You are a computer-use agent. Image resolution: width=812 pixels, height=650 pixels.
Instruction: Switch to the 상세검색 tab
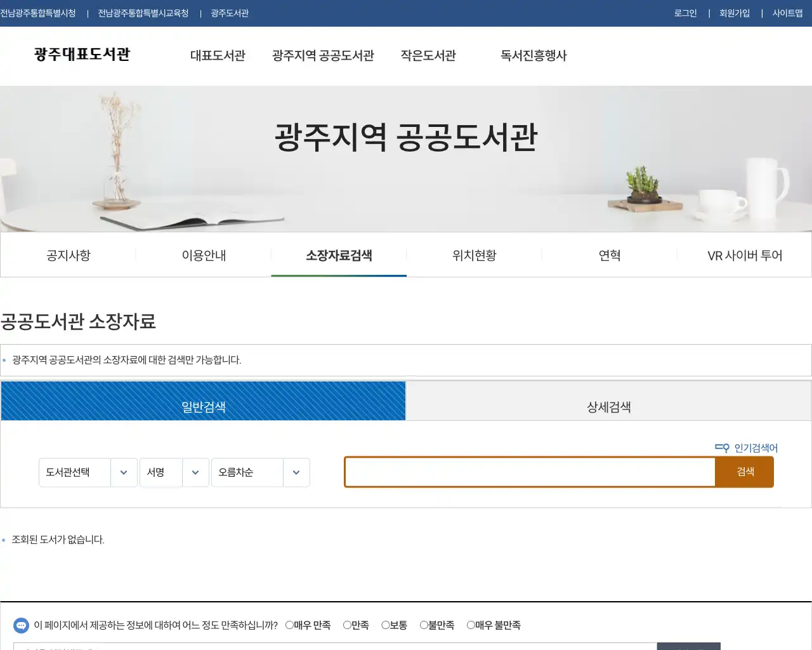click(x=608, y=401)
